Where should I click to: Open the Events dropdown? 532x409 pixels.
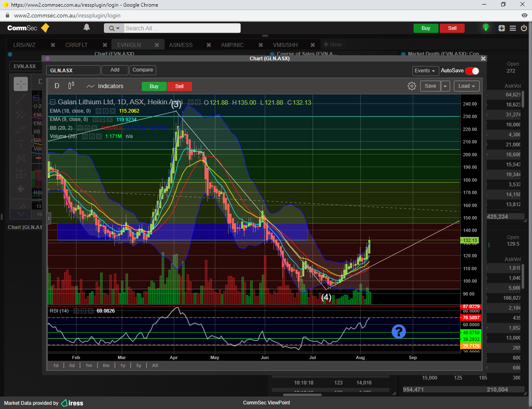pyautogui.click(x=425, y=71)
